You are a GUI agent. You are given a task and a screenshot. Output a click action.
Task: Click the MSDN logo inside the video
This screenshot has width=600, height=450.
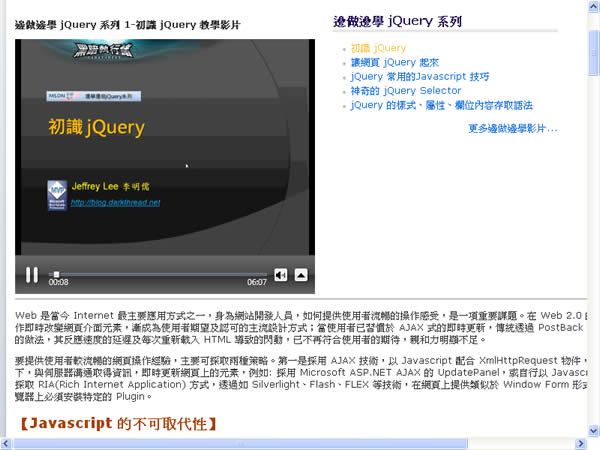point(59,96)
